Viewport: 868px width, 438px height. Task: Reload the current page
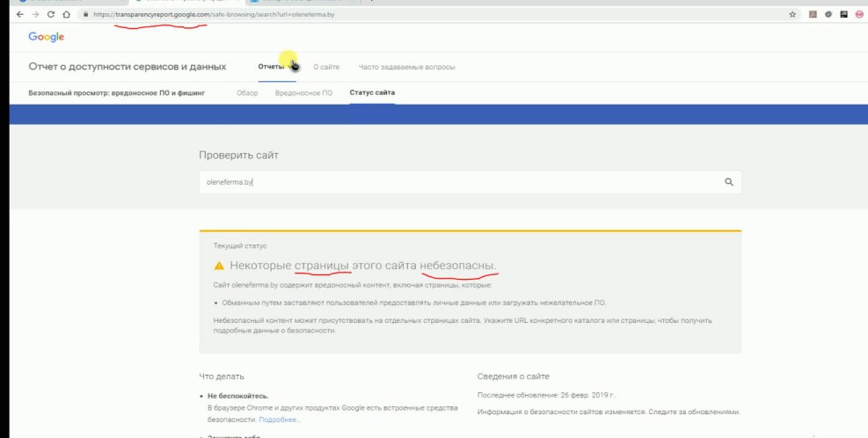[50, 15]
